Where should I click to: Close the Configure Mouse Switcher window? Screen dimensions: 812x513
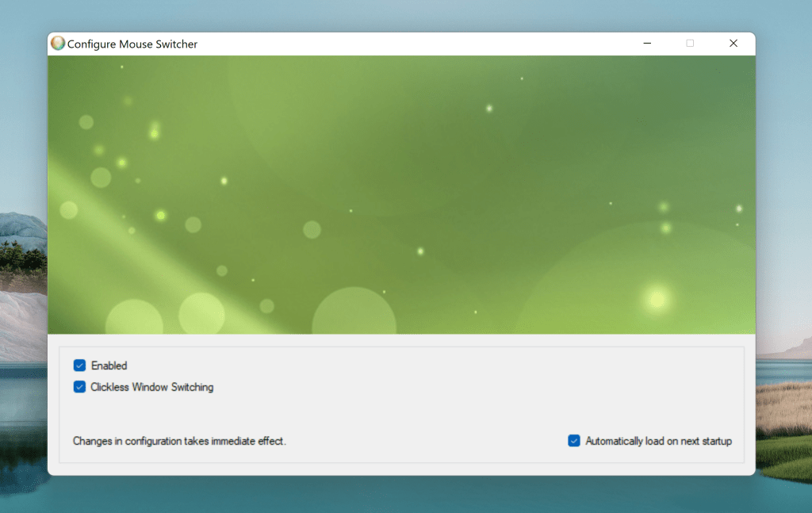coord(733,44)
